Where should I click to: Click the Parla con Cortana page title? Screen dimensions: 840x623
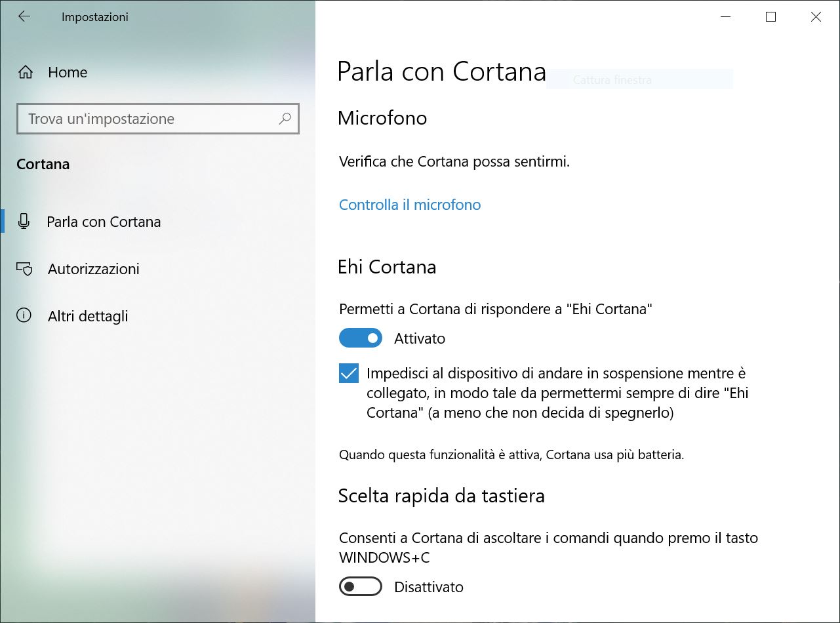pos(441,71)
